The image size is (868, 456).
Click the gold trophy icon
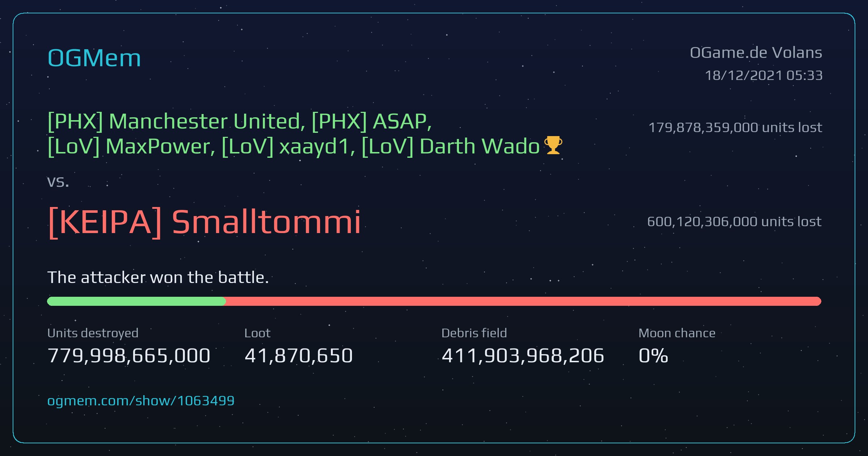click(553, 145)
